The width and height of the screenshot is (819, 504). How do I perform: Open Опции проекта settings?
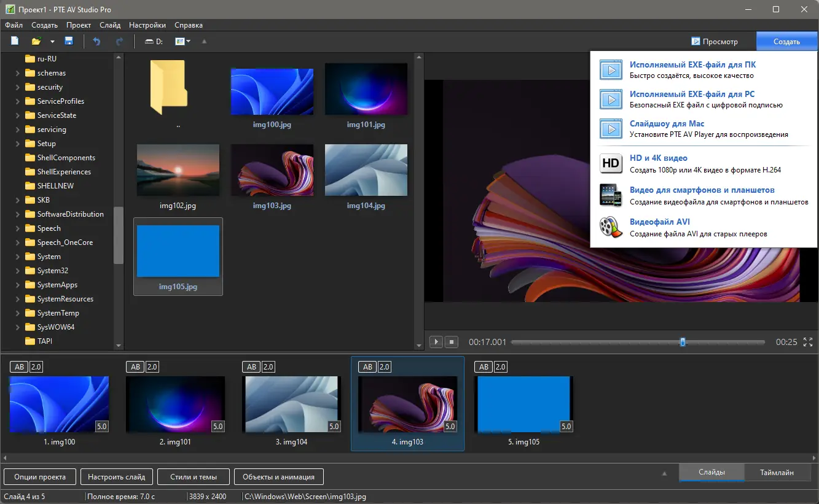pyautogui.click(x=39, y=476)
